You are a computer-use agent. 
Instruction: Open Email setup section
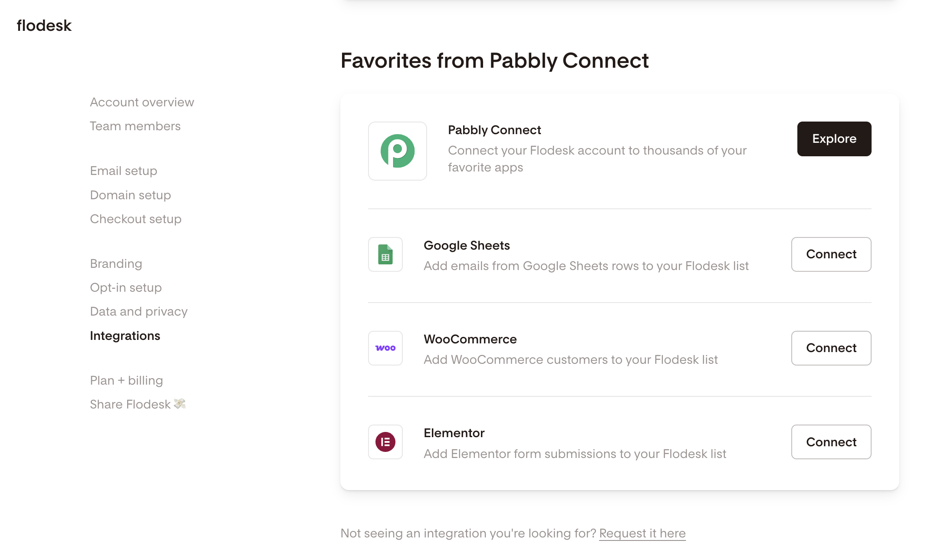(123, 171)
